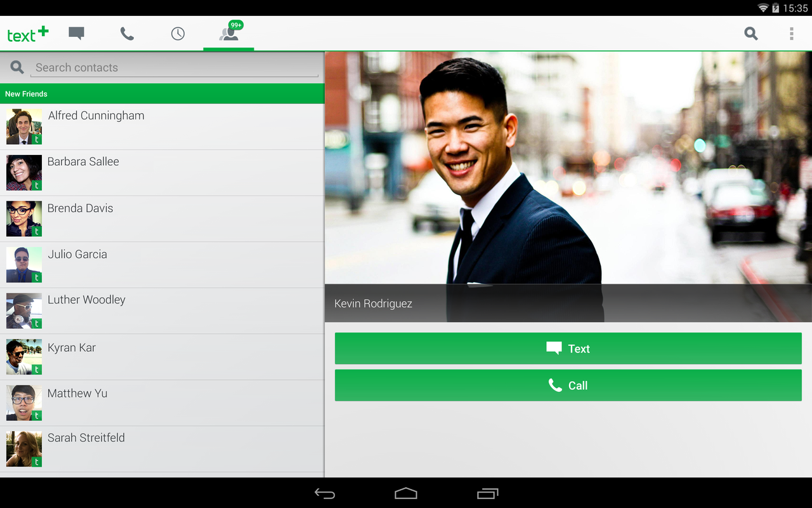Switch to the Calls phone tab
Viewport: 812px width, 508px height.
pos(127,34)
